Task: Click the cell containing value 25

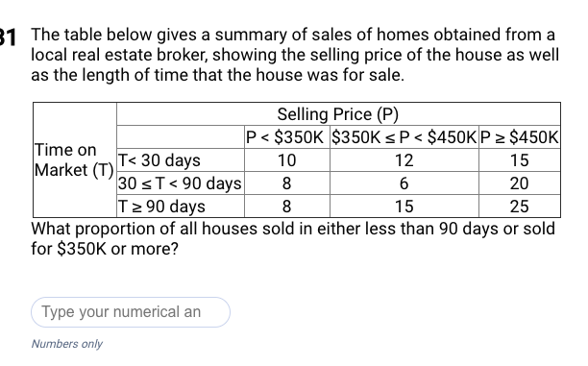Action: click(x=520, y=207)
